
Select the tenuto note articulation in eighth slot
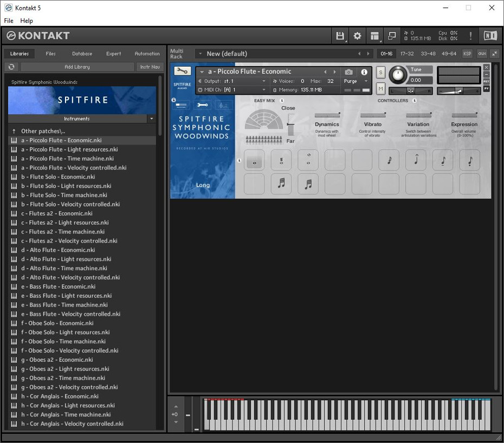coord(443,160)
